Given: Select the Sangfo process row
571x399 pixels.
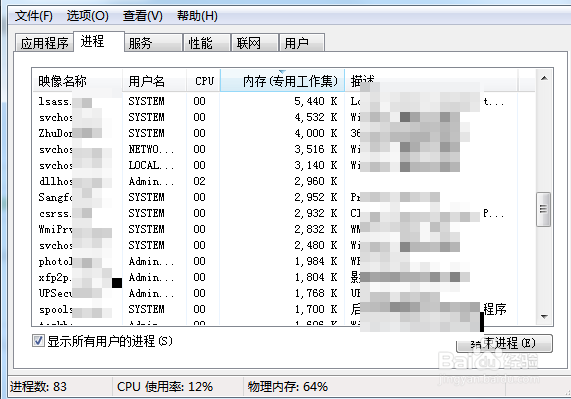Looking at the screenshot, I should pos(284,197).
